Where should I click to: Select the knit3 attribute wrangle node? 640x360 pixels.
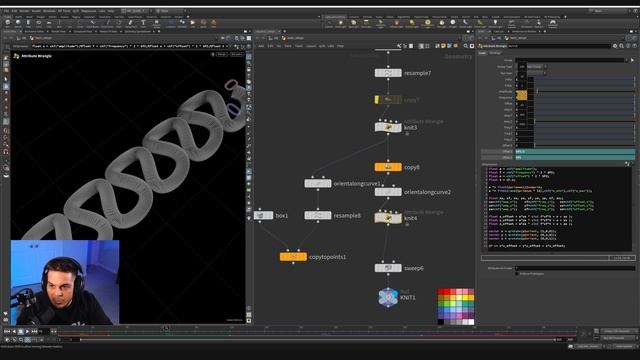click(388, 127)
